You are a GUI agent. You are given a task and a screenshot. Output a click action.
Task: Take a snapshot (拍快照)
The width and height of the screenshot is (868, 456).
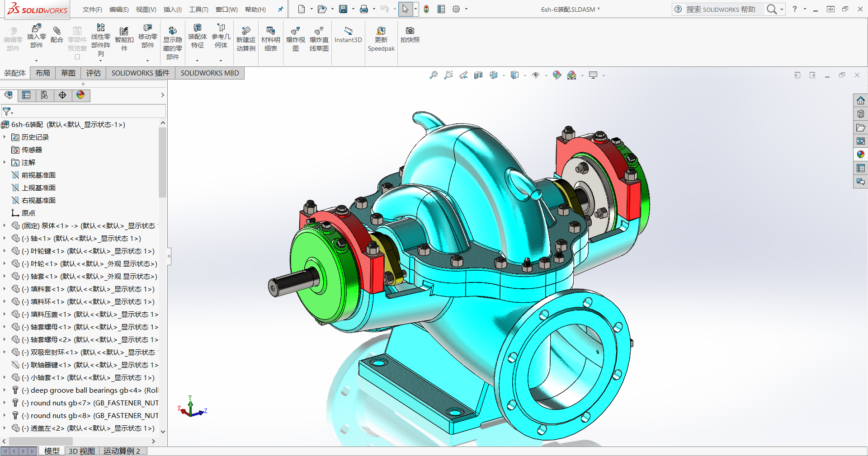tap(410, 35)
